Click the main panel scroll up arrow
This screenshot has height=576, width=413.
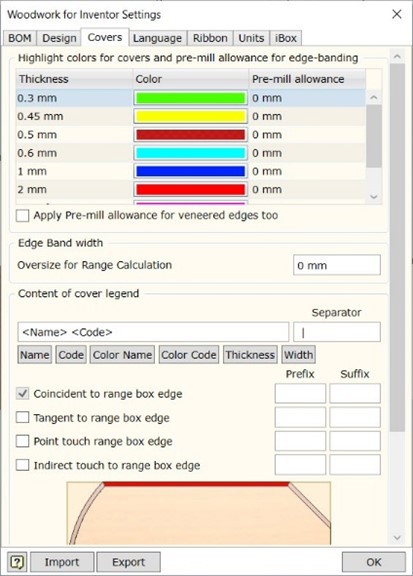pos(397,57)
